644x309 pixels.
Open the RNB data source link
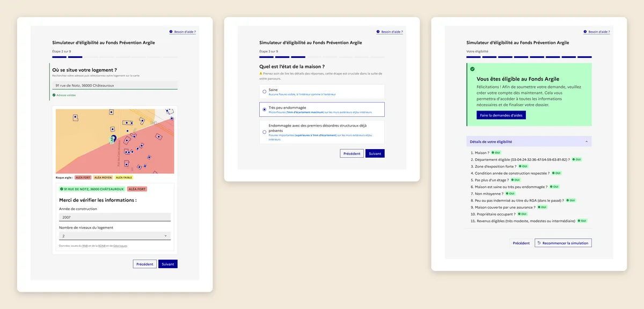[85, 246]
